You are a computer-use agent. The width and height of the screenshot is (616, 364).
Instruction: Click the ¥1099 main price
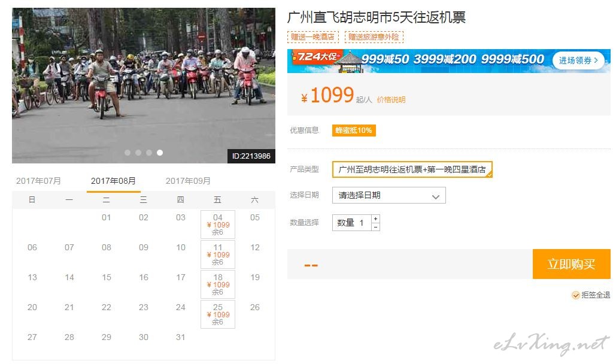pyautogui.click(x=327, y=95)
